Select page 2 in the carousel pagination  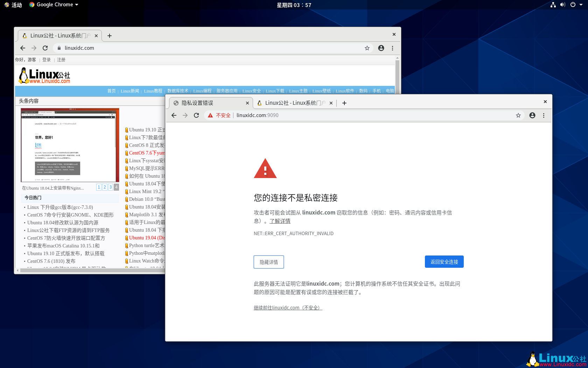click(105, 187)
